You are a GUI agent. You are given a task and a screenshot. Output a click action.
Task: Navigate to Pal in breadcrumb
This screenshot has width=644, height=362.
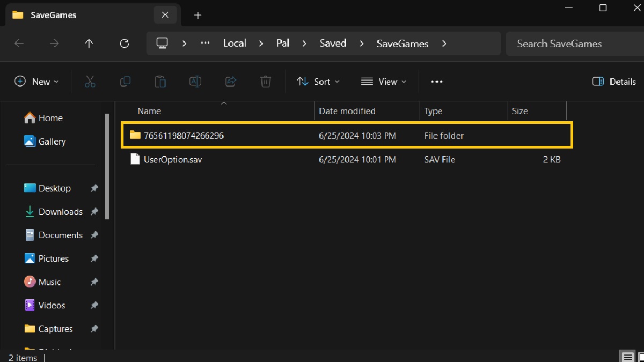pyautogui.click(x=283, y=43)
